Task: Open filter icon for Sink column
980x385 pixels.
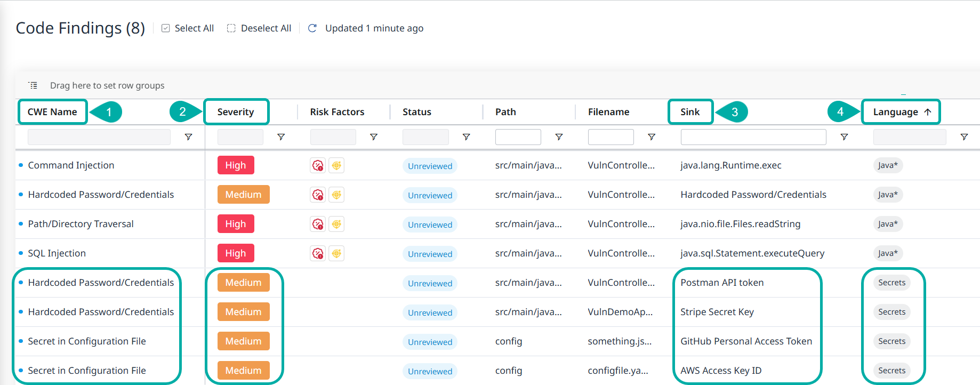Action: [x=844, y=137]
